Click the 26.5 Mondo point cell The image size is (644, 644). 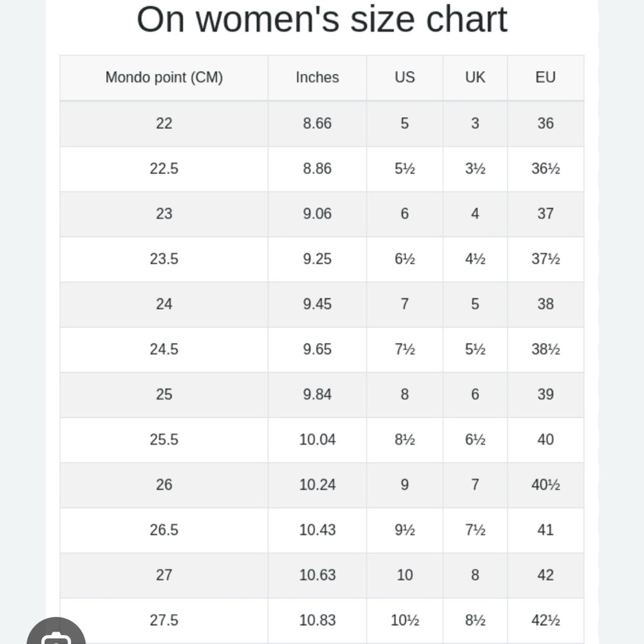(x=164, y=530)
